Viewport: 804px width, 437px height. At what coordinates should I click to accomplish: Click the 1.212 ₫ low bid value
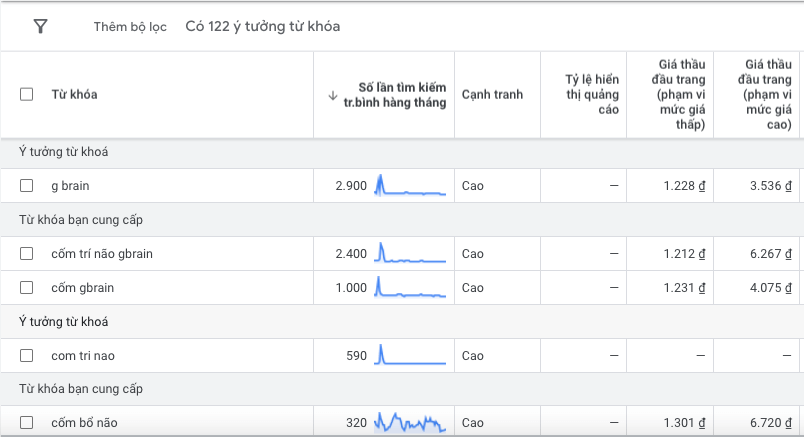click(x=685, y=254)
